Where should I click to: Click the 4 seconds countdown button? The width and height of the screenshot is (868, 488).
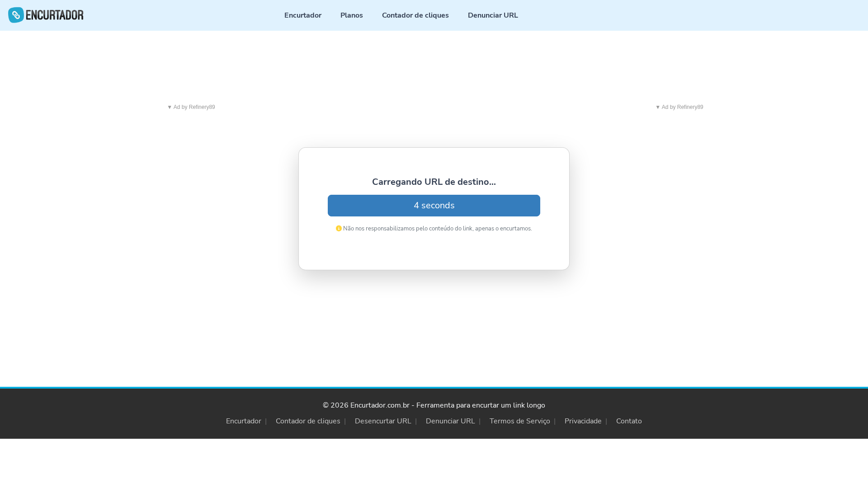click(434, 206)
